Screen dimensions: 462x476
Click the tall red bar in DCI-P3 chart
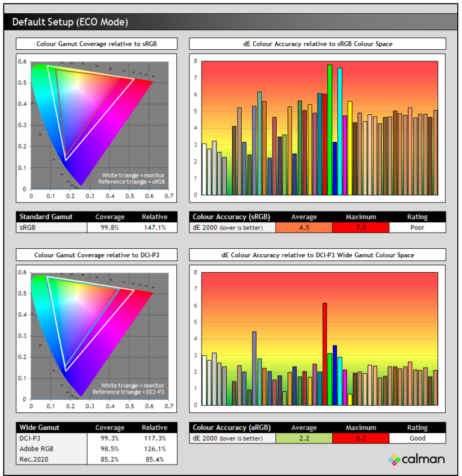[x=325, y=354]
